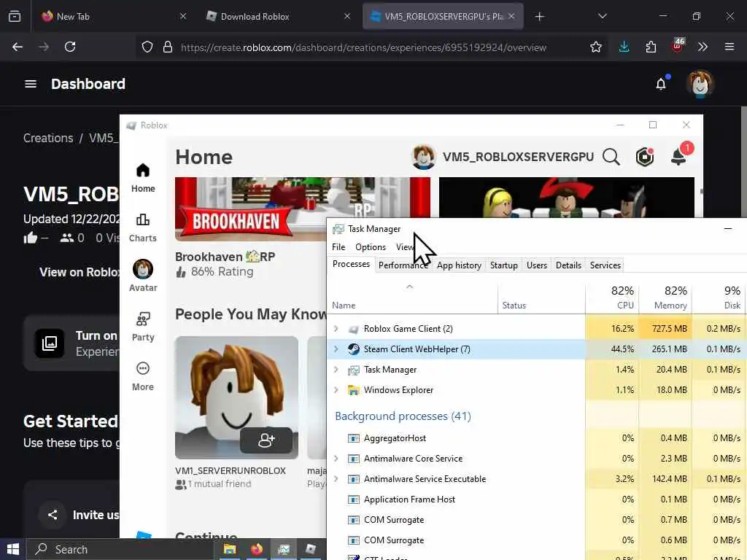Select Task Manager taskbar icon
747x560 pixels.
click(x=284, y=550)
